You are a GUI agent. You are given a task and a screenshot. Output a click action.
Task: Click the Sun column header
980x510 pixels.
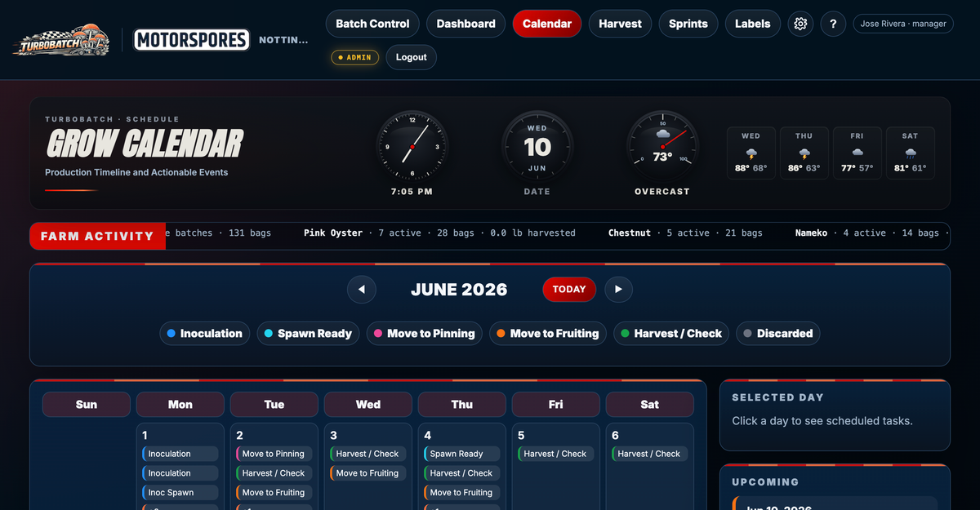pos(87,404)
